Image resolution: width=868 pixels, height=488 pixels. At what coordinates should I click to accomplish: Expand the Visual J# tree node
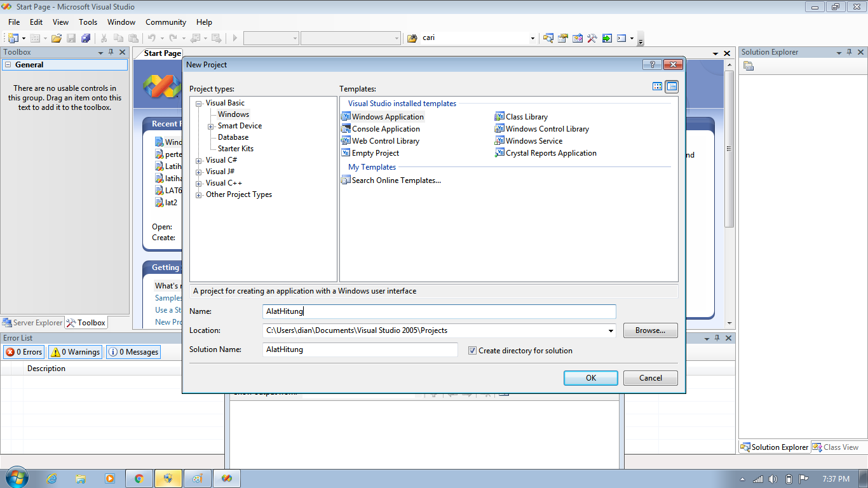click(x=199, y=172)
